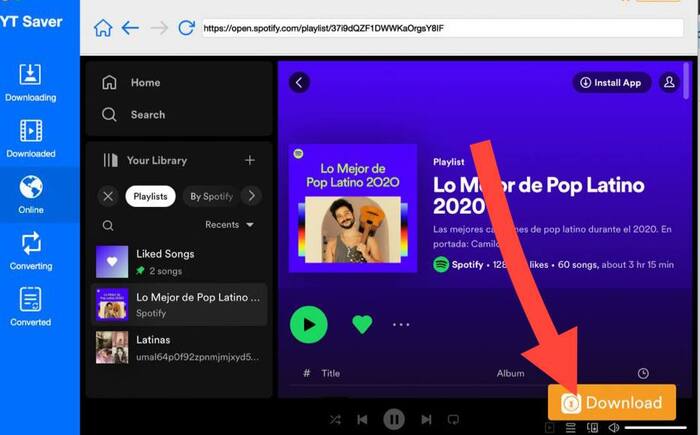
Task: Toggle the green heart like button
Action: click(362, 324)
